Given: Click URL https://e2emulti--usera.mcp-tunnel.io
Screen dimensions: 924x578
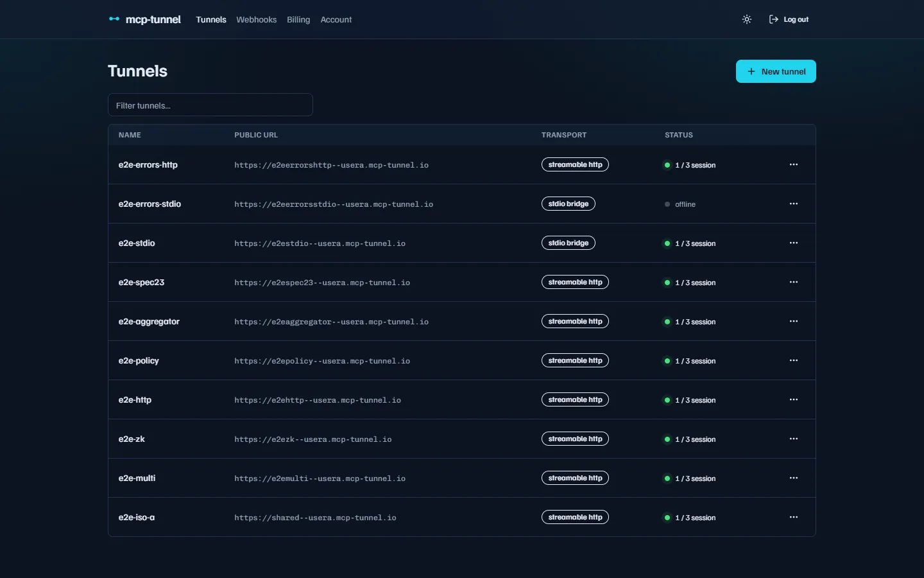Looking at the screenshot, I should tap(320, 478).
